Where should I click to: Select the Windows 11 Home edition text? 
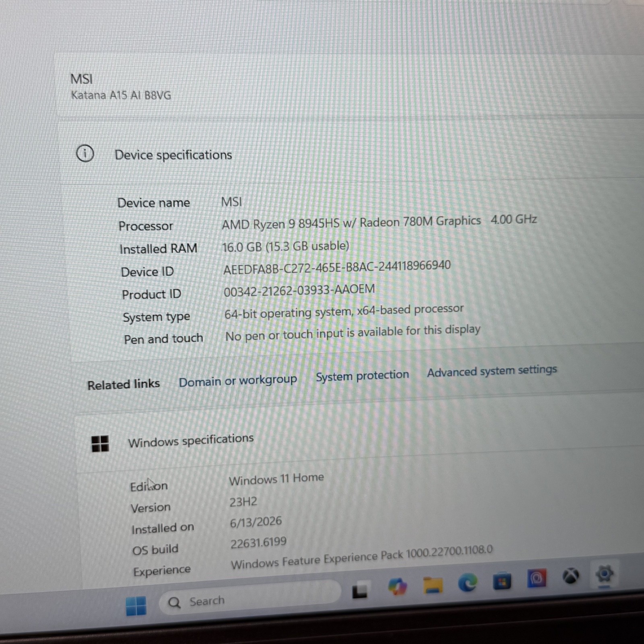point(277,479)
